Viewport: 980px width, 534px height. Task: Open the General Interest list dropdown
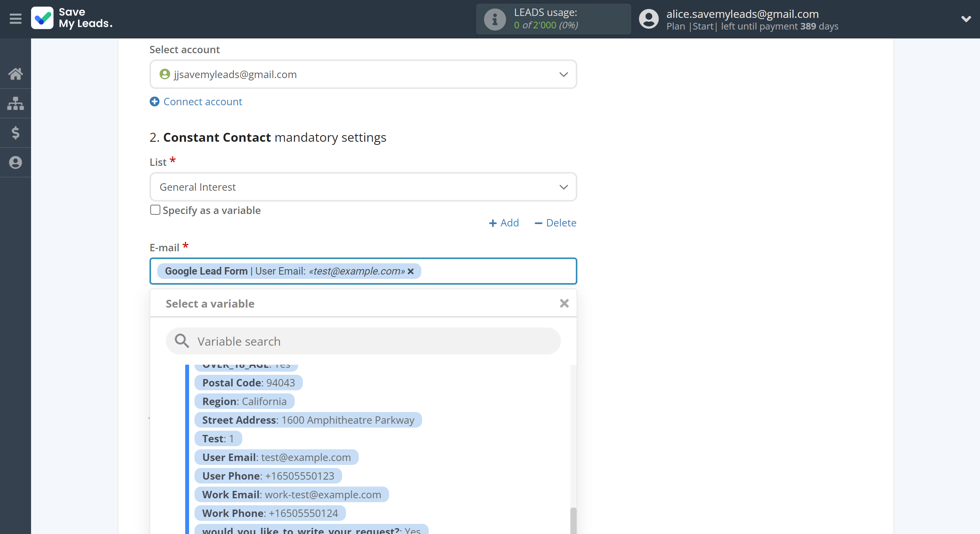(363, 188)
